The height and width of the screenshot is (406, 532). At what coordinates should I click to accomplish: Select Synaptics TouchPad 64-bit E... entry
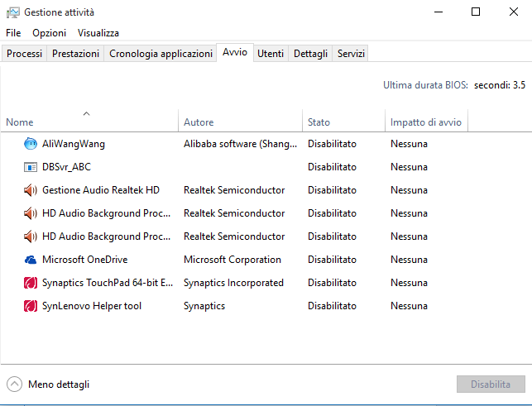108,283
